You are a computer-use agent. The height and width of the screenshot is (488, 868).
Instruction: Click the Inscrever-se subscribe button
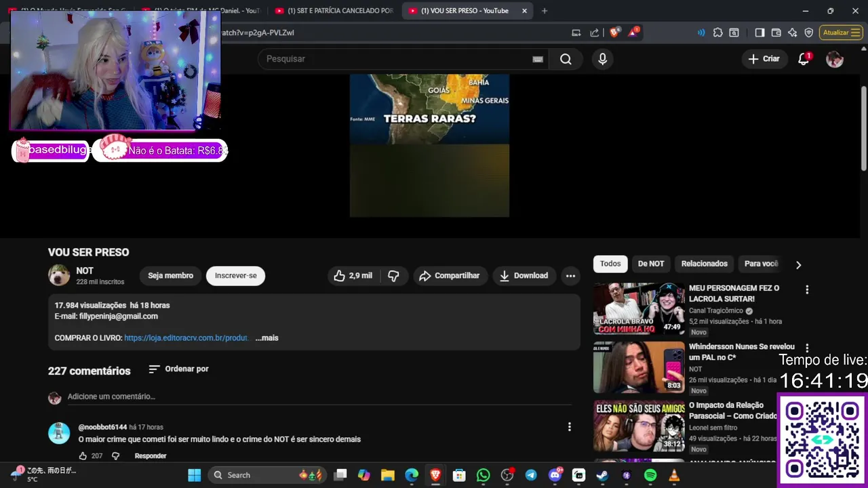coord(236,276)
